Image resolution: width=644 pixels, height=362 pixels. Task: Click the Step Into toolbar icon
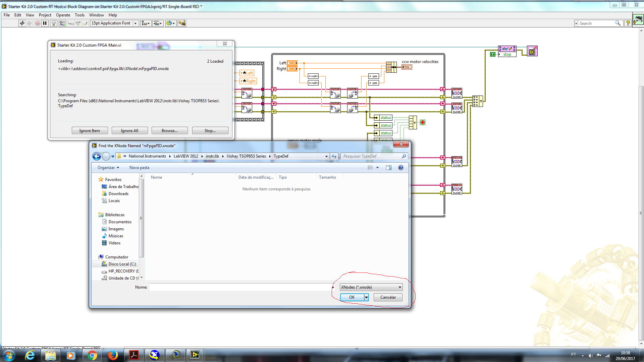click(x=71, y=23)
